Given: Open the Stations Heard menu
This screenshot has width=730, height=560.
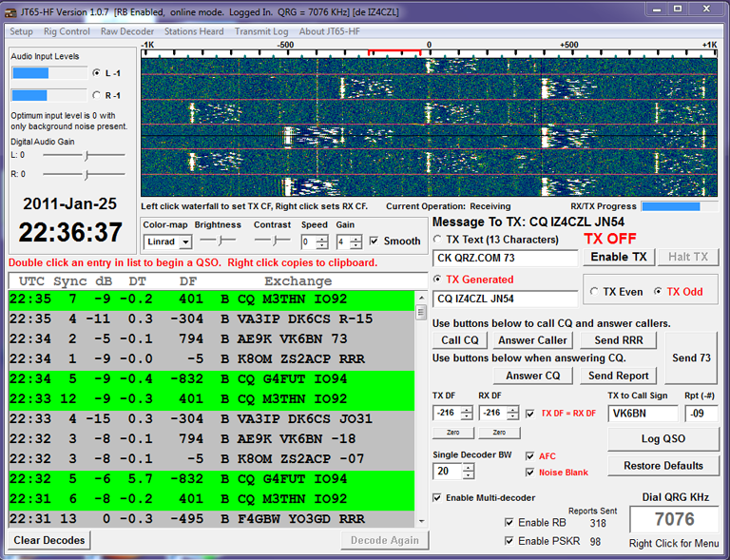Looking at the screenshot, I should (x=194, y=31).
